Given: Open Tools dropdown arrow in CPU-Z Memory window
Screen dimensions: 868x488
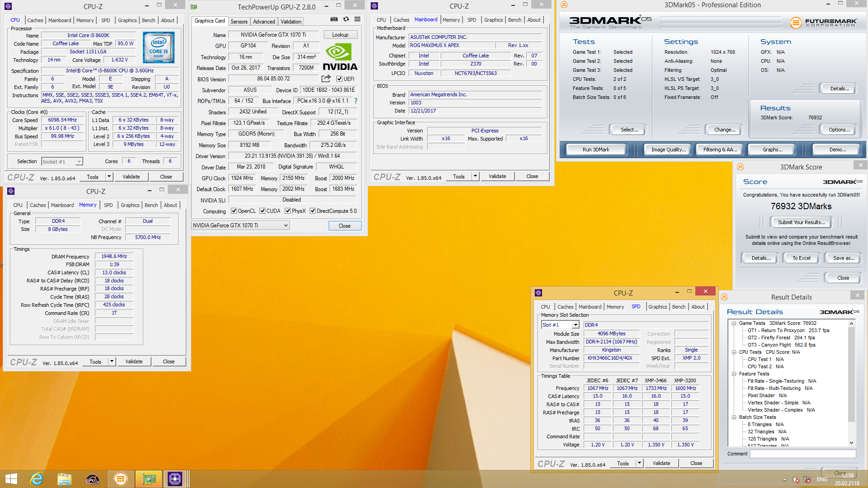Looking at the screenshot, I should click(x=112, y=361).
